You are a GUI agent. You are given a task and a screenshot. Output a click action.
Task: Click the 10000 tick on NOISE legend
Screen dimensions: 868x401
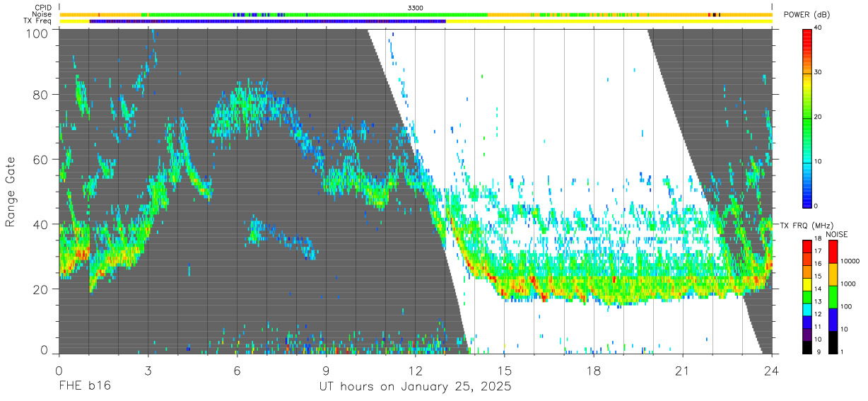[x=850, y=261]
